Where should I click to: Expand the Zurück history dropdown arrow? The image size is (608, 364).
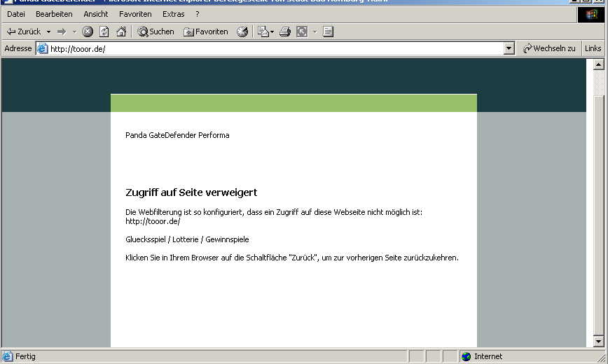[x=48, y=31]
